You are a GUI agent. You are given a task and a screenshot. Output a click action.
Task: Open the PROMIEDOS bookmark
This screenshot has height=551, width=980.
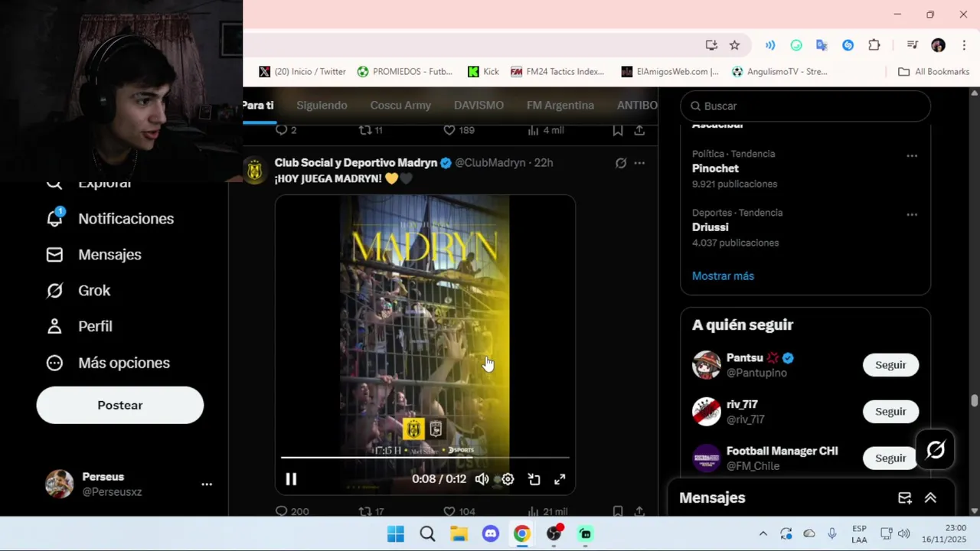[405, 72]
